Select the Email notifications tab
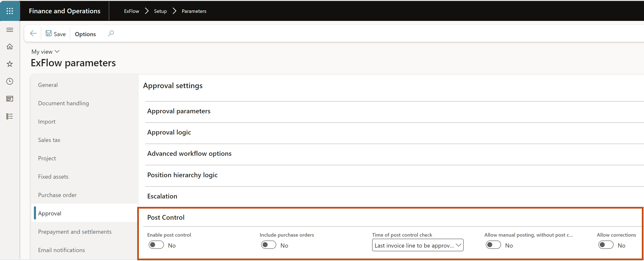The width and height of the screenshot is (644, 261). (x=61, y=250)
